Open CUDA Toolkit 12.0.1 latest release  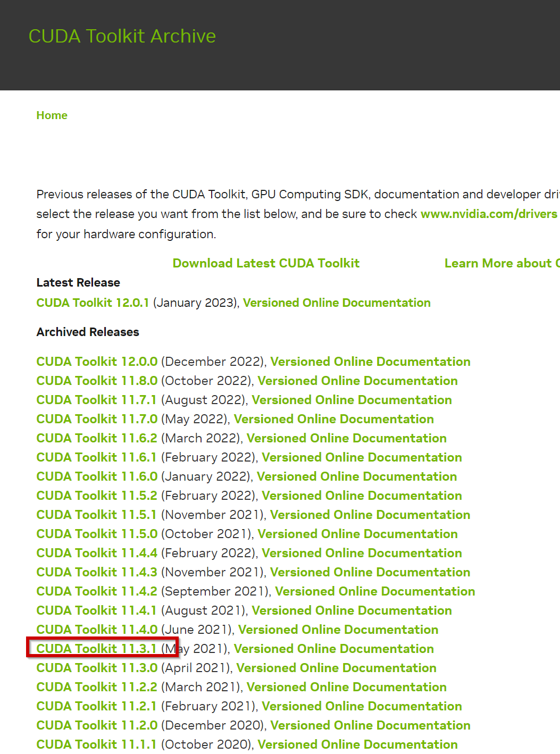pos(93,303)
